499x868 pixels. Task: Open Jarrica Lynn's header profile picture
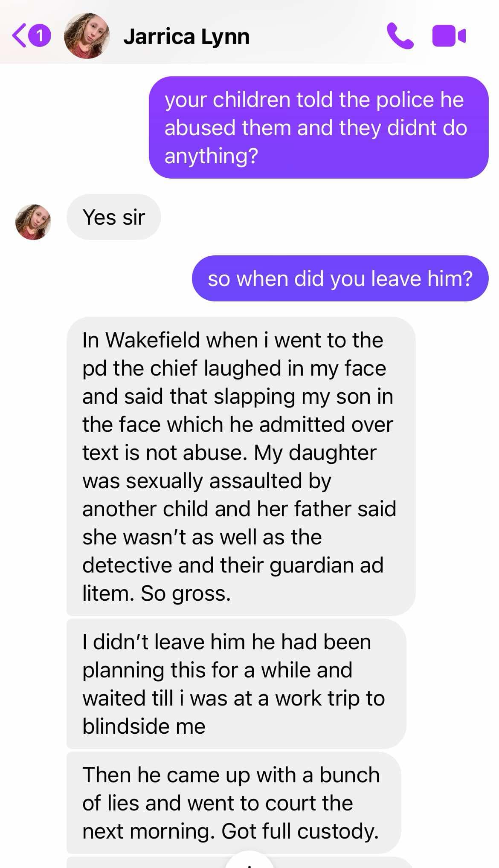click(87, 36)
